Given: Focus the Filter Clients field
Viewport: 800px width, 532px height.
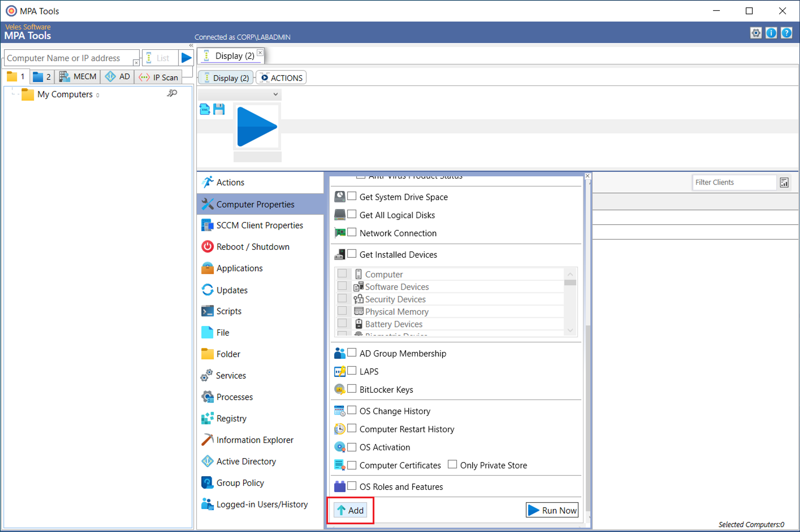Looking at the screenshot, I should coord(734,182).
